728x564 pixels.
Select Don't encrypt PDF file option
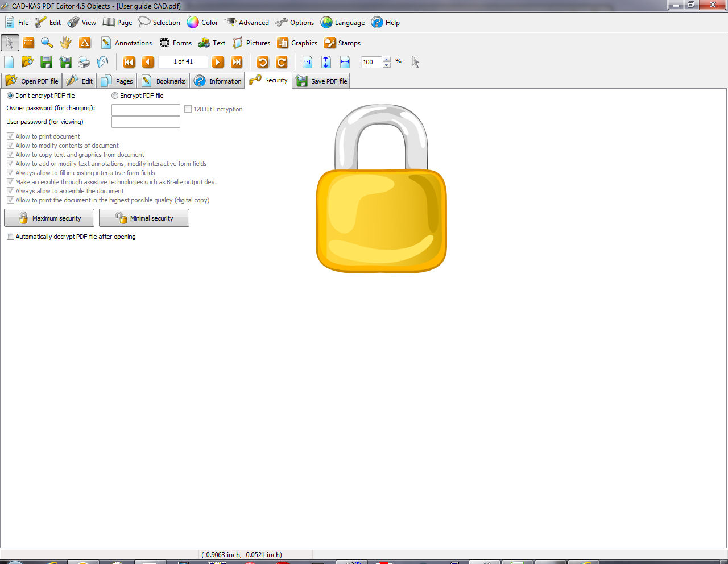10,96
